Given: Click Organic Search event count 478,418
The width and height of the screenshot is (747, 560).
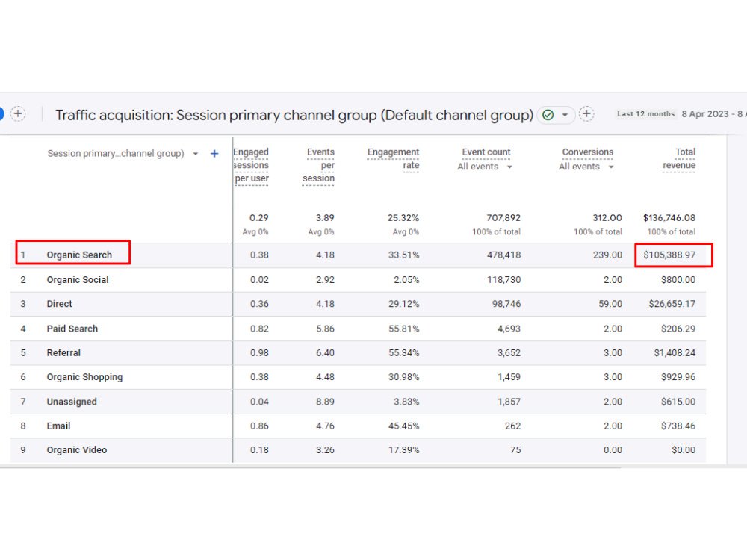Looking at the screenshot, I should click(x=503, y=255).
